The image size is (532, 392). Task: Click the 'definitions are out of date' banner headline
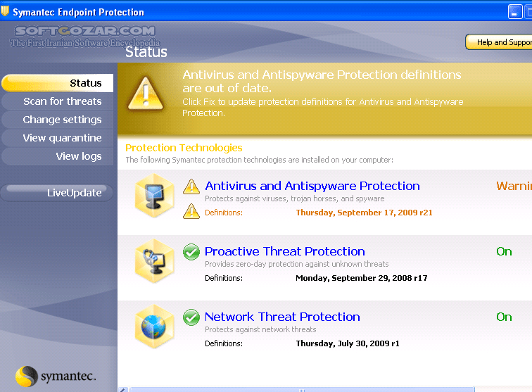(x=322, y=82)
